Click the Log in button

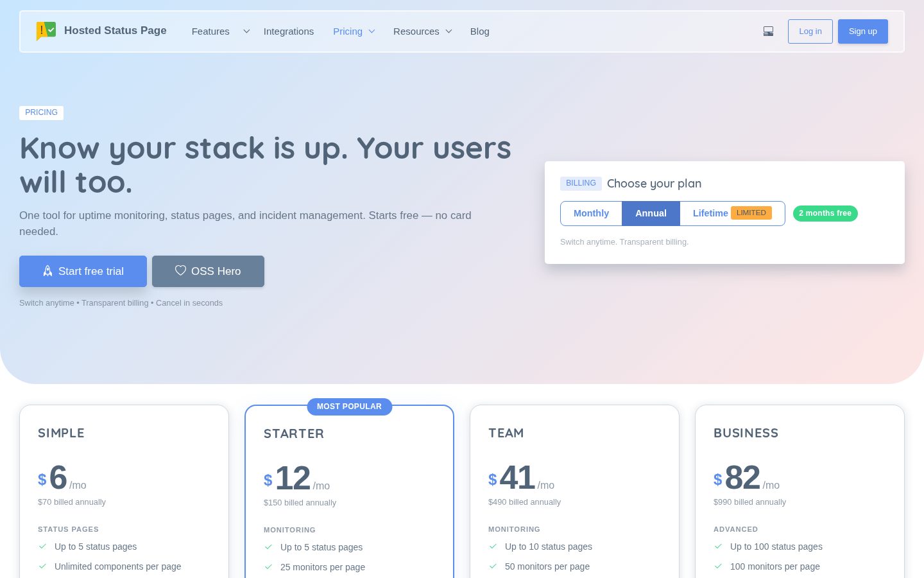[810, 31]
